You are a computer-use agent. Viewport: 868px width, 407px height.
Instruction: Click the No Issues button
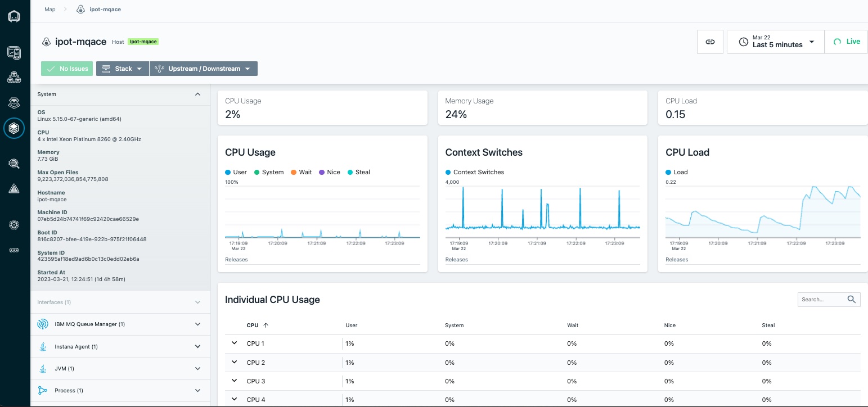(66, 69)
